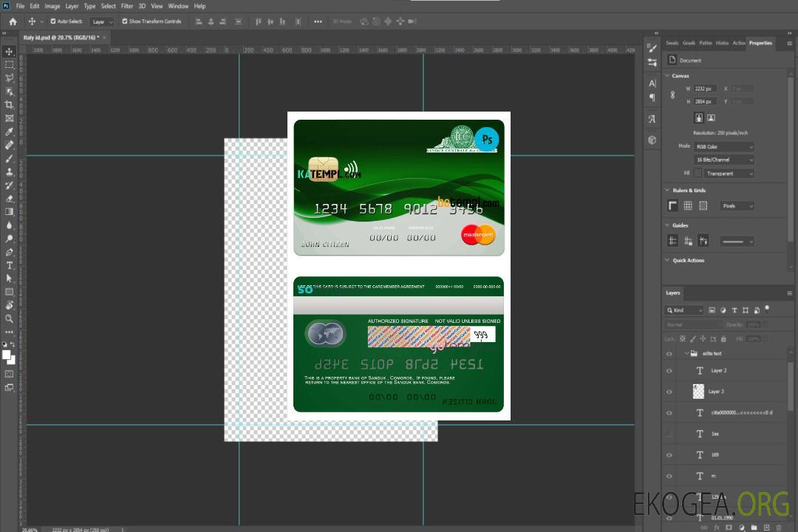
Task: Hide the 'citta0000000' text layer
Action: 669,413
